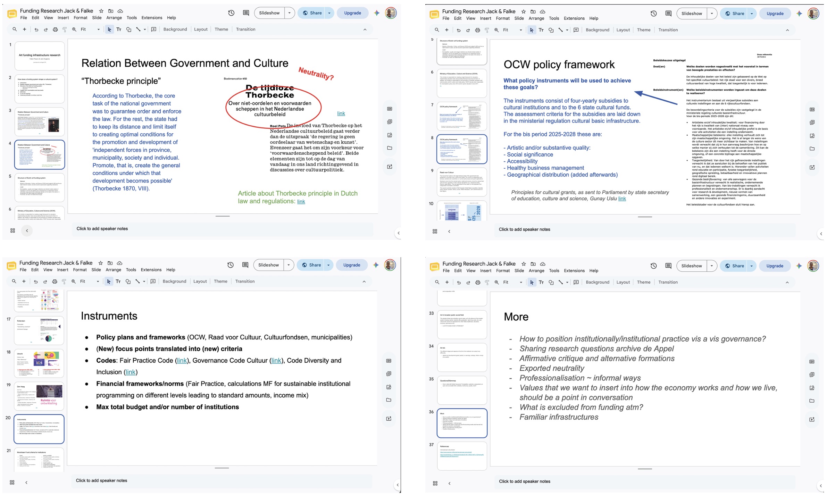Open version history in the Thorbecke slide window
827x504 pixels.
coord(231,13)
